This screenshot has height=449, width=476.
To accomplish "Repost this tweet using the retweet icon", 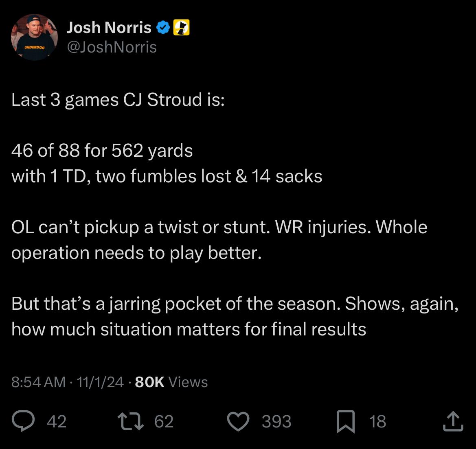I will [x=130, y=421].
